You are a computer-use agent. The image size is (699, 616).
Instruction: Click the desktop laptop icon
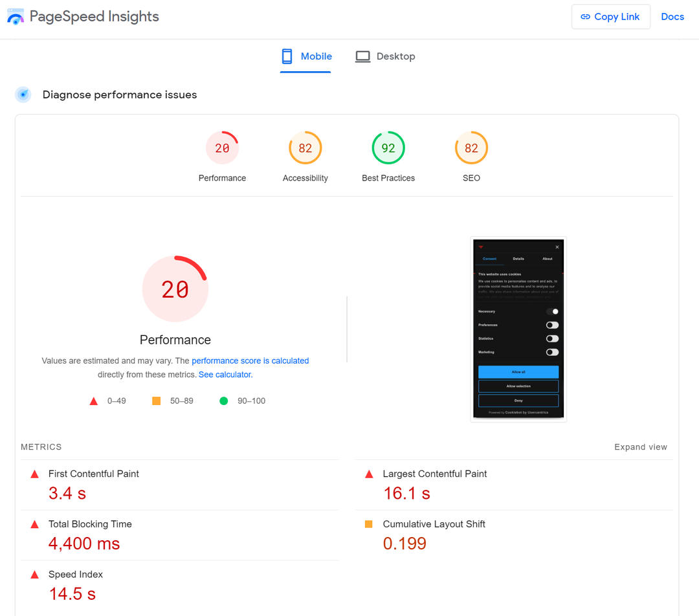[x=362, y=56]
